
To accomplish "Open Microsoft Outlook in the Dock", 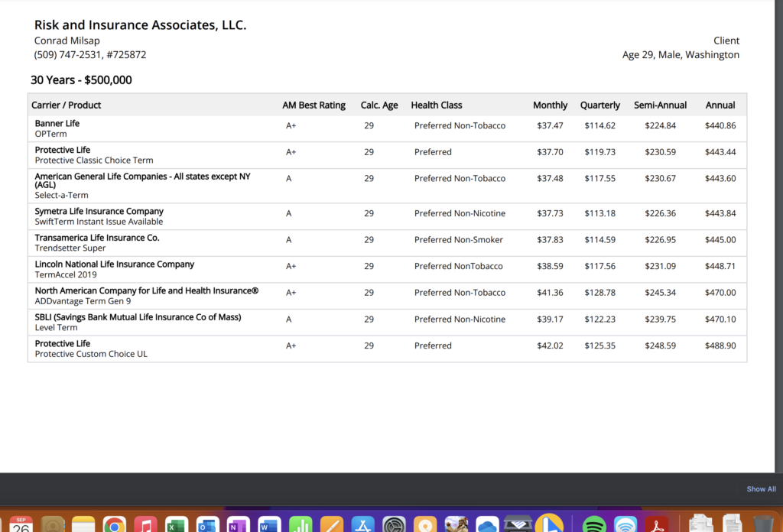I will [207, 525].
